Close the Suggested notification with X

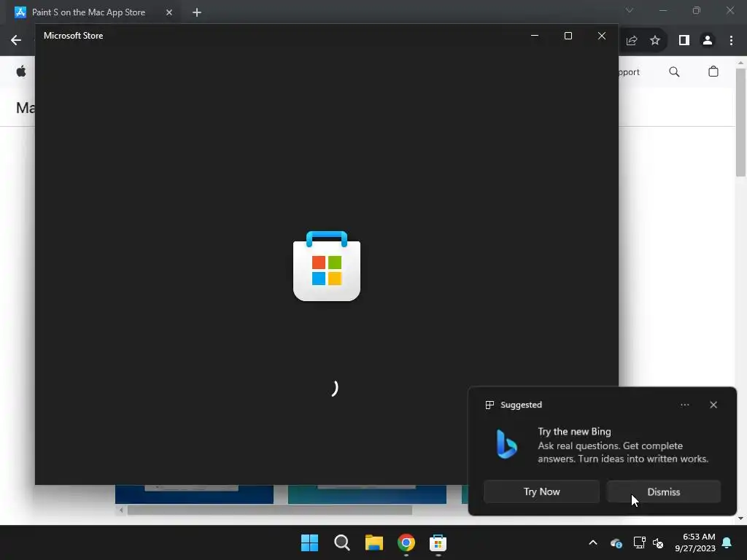(x=713, y=405)
